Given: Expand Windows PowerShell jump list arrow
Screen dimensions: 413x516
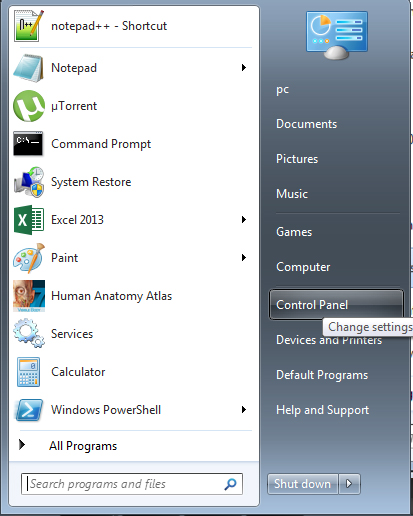Looking at the screenshot, I should 244,409.
